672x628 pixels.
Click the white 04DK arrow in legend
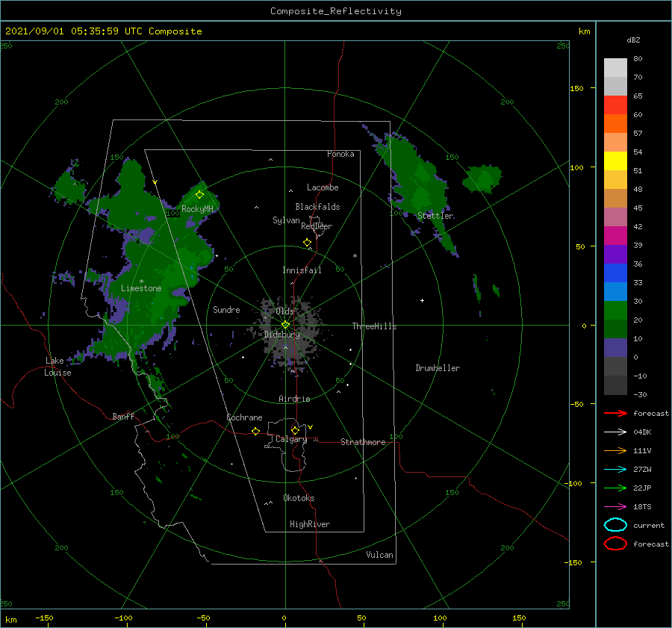coord(615,432)
